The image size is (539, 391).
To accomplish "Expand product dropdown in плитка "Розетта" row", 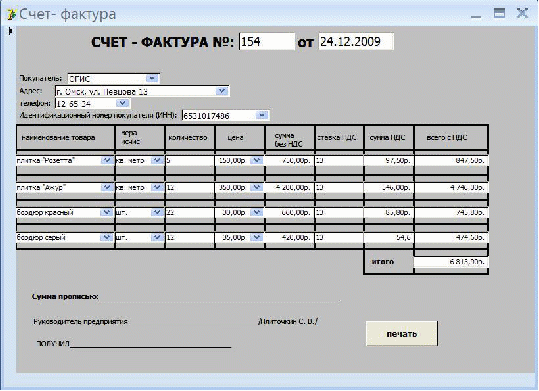I will 107,160.
